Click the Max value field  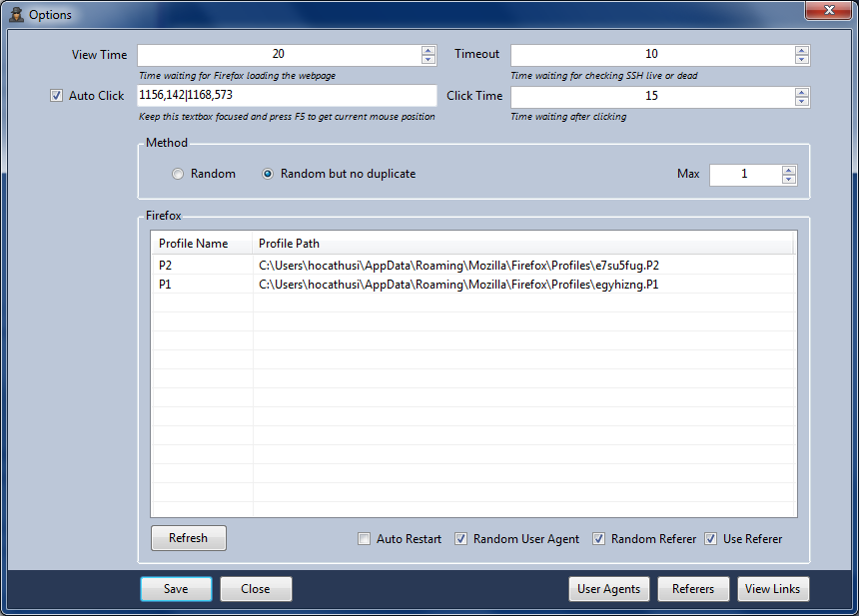(x=745, y=176)
